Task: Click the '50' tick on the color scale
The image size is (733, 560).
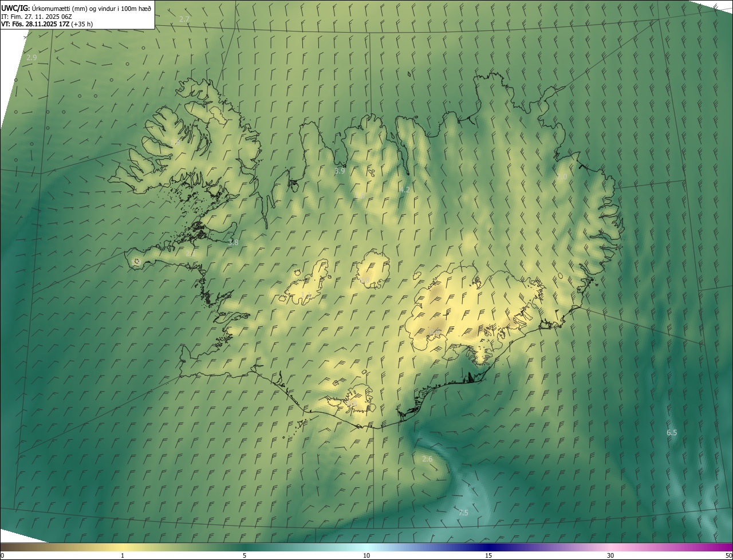Action: click(728, 556)
